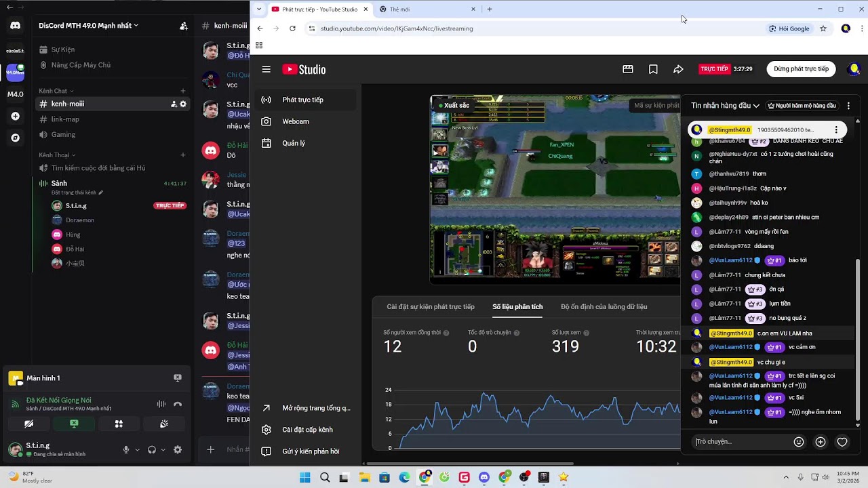Send a heart reaction in live chat
Viewport: 868px width, 488px height.
[x=842, y=442]
